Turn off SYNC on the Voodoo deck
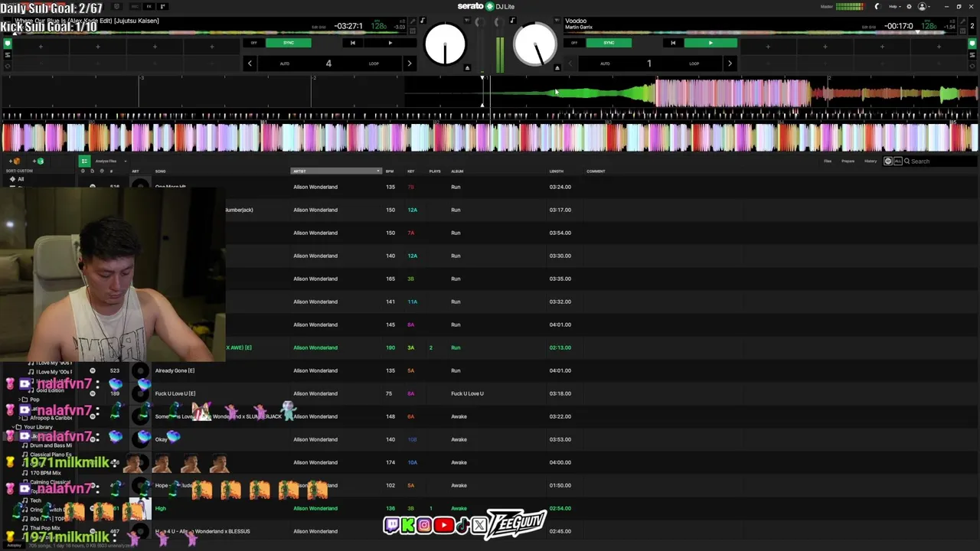This screenshot has height=551, width=980. point(609,43)
